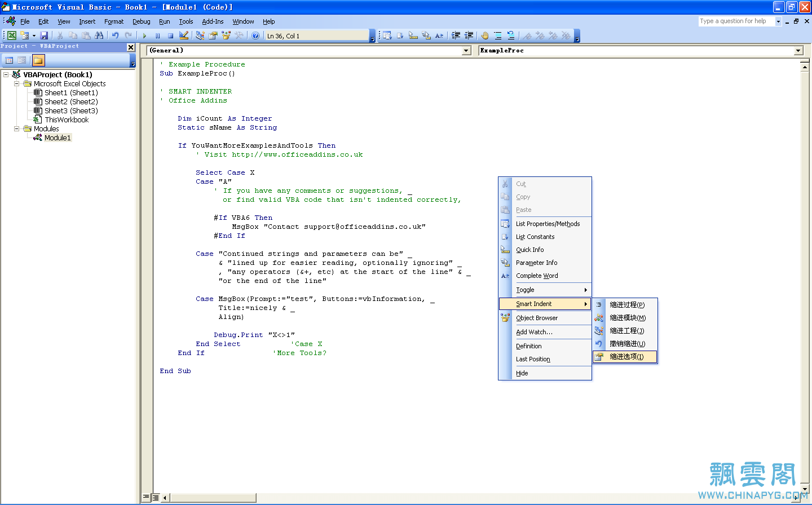Image resolution: width=812 pixels, height=505 pixels.
Task: Choose 撤销缩进(U) in submenu
Action: pos(625,344)
